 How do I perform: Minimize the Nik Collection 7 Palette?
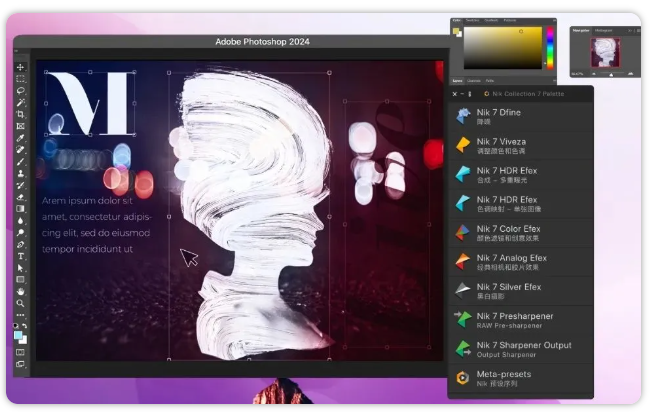point(462,94)
